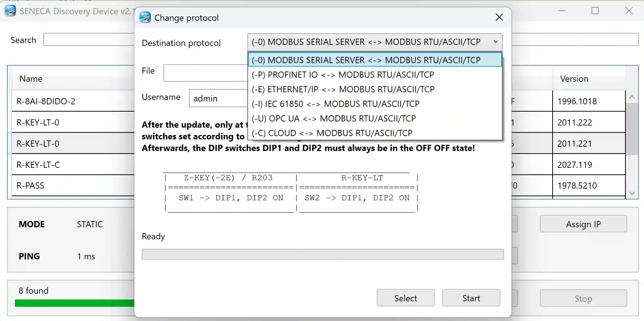Viewport: 644px width, 321px height.
Task: Click the device list scrollbar down arrow
Action: [x=632, y=193]
